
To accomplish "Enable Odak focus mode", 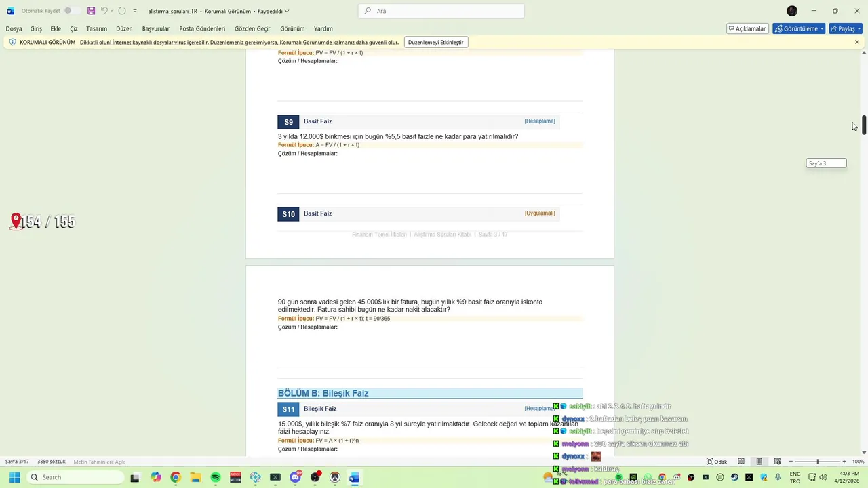I will pos(717,462).
